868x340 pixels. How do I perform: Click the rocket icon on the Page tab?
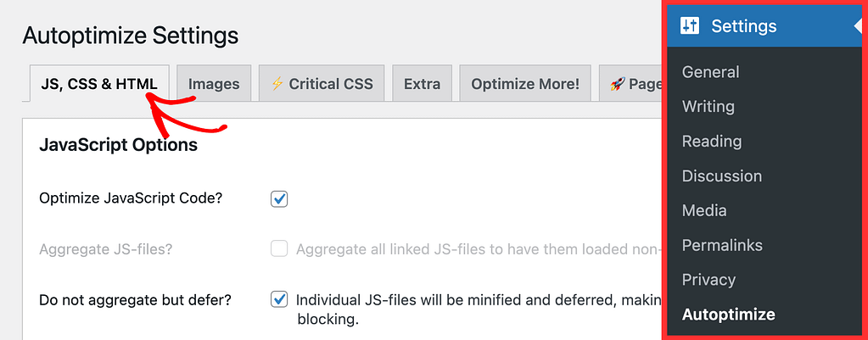617,84
